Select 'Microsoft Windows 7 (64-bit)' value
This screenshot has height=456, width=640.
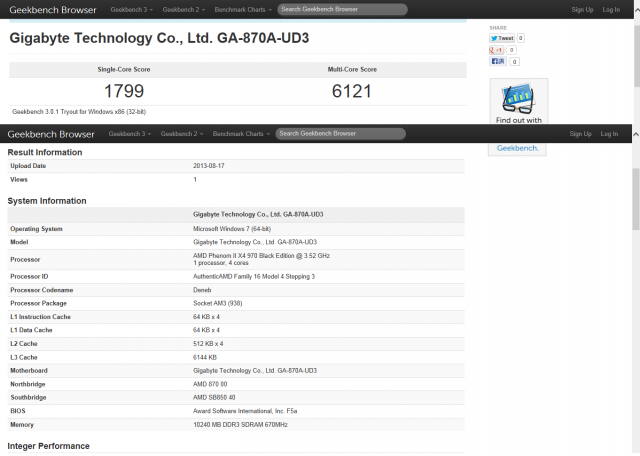pos(232,229)
